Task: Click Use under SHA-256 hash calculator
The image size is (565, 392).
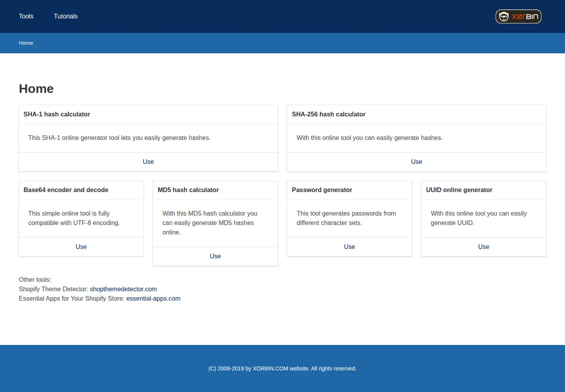Action: [417, 162]
